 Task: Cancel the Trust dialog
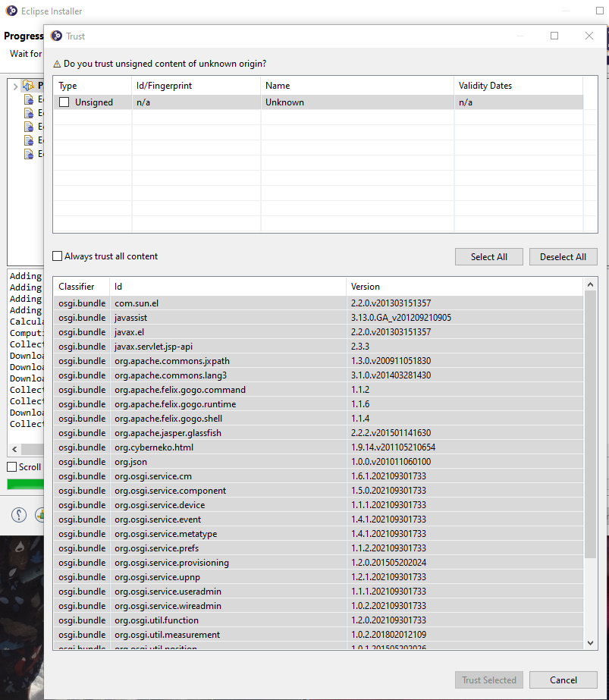[x=563, y=680]
